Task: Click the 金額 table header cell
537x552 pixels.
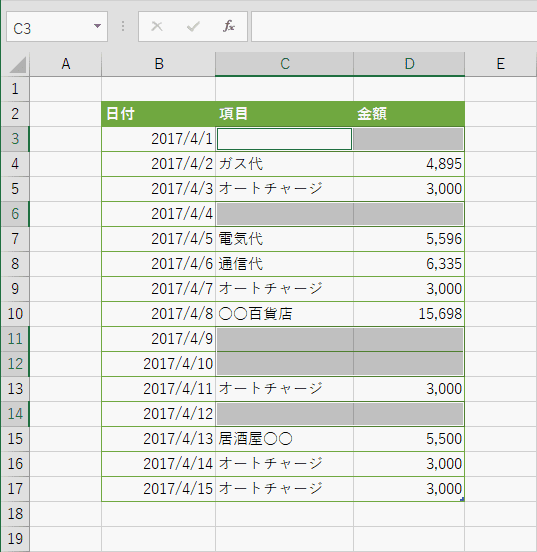Action: point(409,114)
